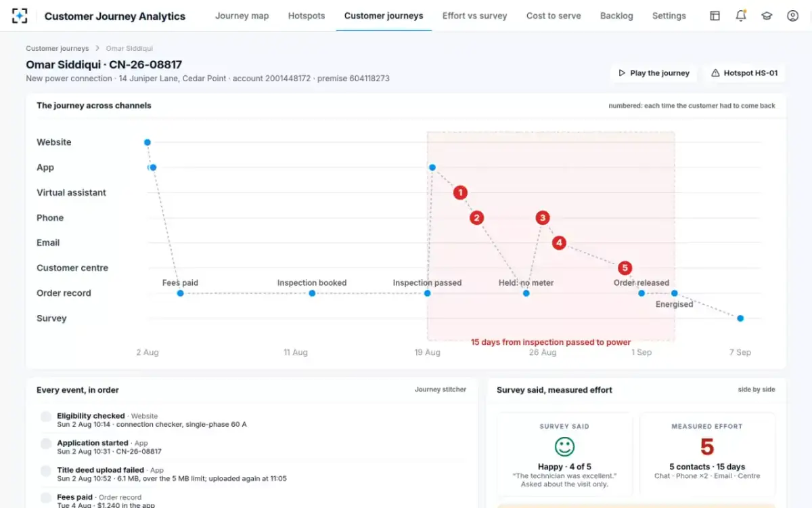Open the layout panel icon in header
This screenshot has width=812, height=508.
[715, 16]
